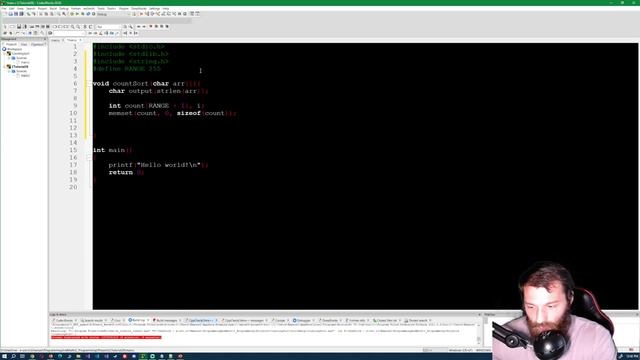Collapse the countSort function fold marker
Image resolution: width=640 pixels, height=360 pixels.
pyautogui.click(x=89, y=84)
